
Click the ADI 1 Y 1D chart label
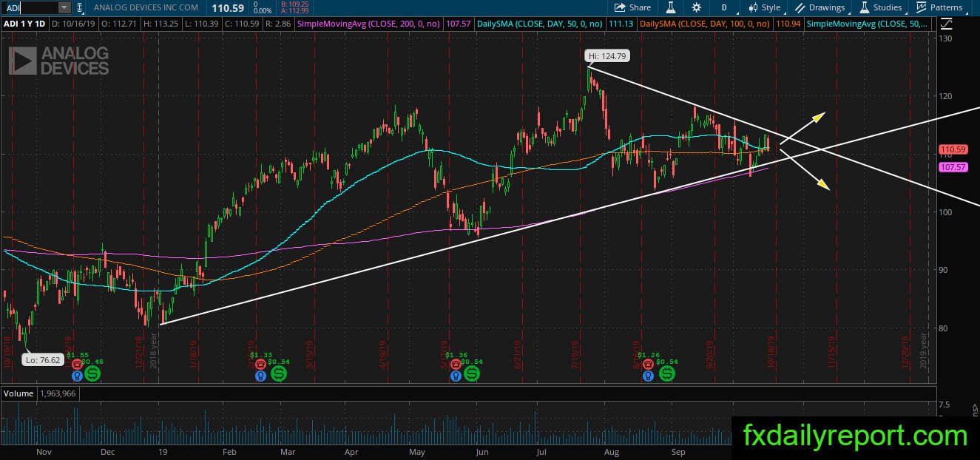pyautogui.click(x=26, y=24)
